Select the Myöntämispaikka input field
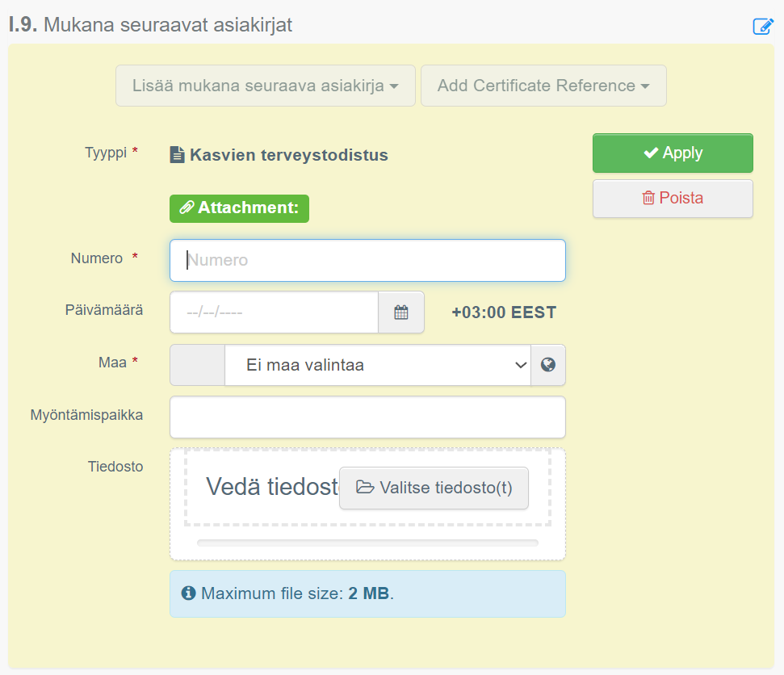This screenshot has width=784, height=675. [x=367, y=417]
